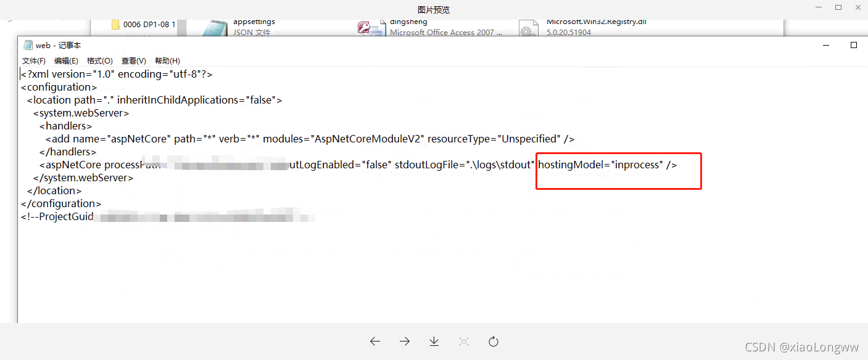This screenshot has width=868, height=360.
Task: Click the <aspNetCore processPath text
Action: [x=100, y=165]
